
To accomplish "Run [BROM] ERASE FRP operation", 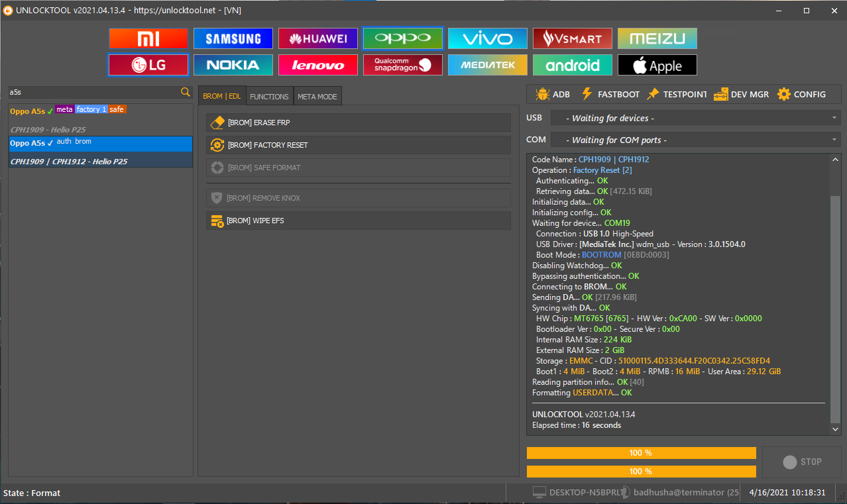I will pos(359,123).
